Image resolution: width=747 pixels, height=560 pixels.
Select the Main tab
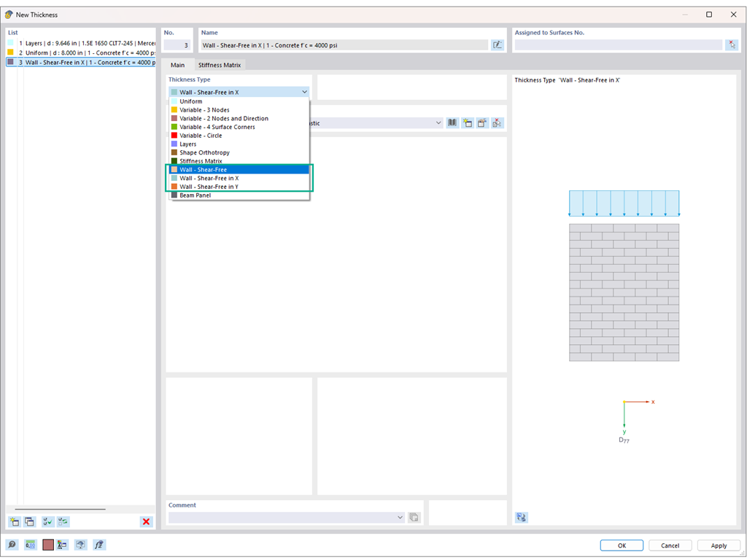178,65
